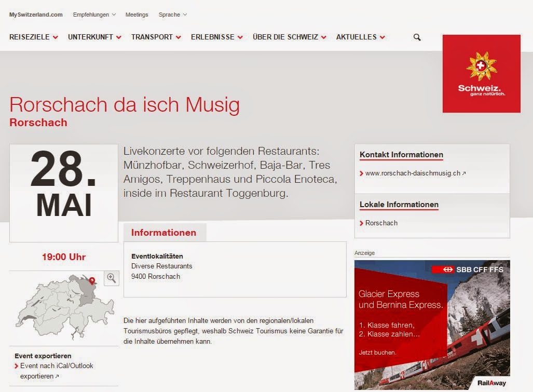Open the Sprache language selector
The height and width of the screenshot is (392, 533).
click(173, 15)
